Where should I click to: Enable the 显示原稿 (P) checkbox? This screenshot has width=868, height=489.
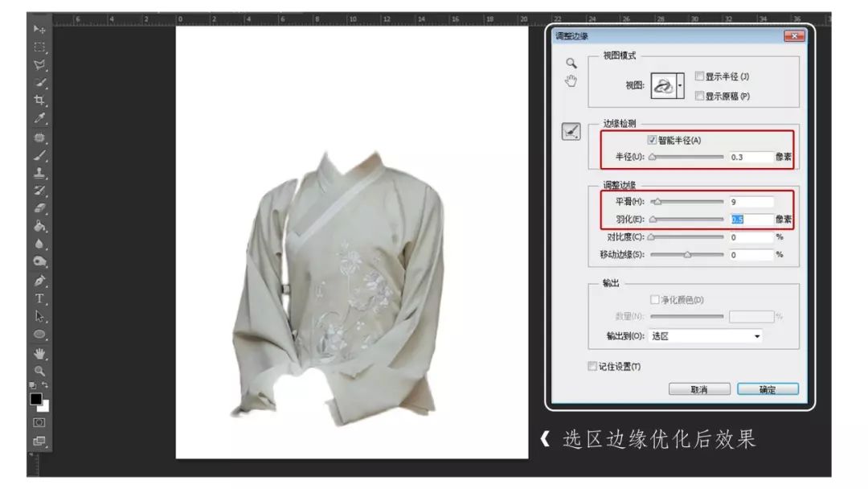point(700,96)
